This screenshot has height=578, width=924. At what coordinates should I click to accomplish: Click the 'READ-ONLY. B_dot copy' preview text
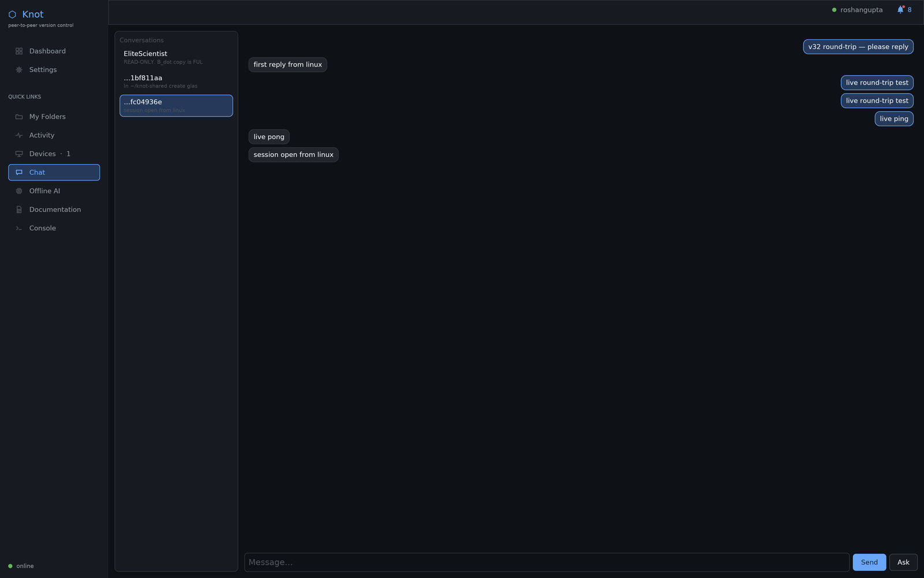click(163, 62)
